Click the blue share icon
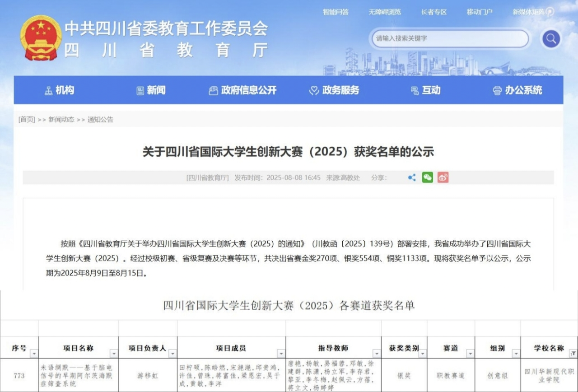Screen dimensions: 578x392 pyautogui.click(x=412, y=177)
